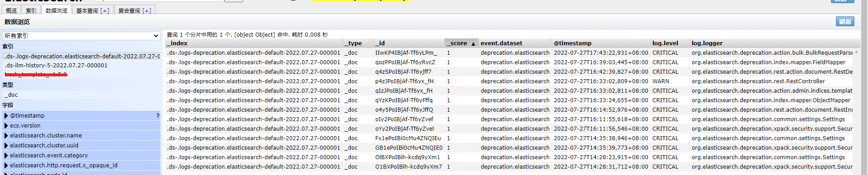Open document OlBXPoIBih-kcdq9yXm1
Viewport: 868px width, 175px height.
click(x=407, y=157)
